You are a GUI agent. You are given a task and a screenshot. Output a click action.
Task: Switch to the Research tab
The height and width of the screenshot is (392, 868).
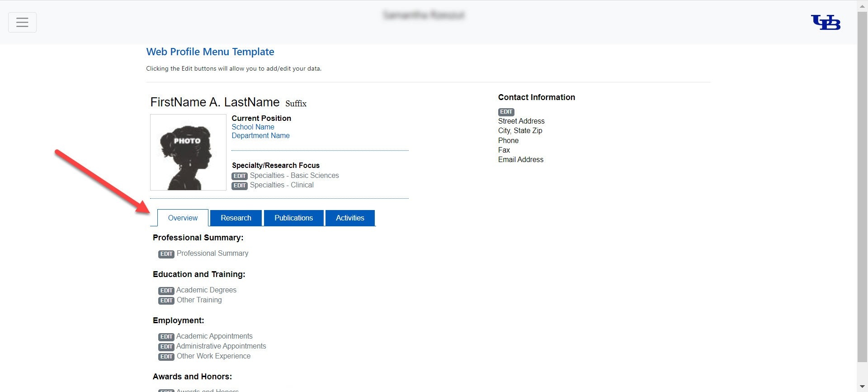[236, 218]
